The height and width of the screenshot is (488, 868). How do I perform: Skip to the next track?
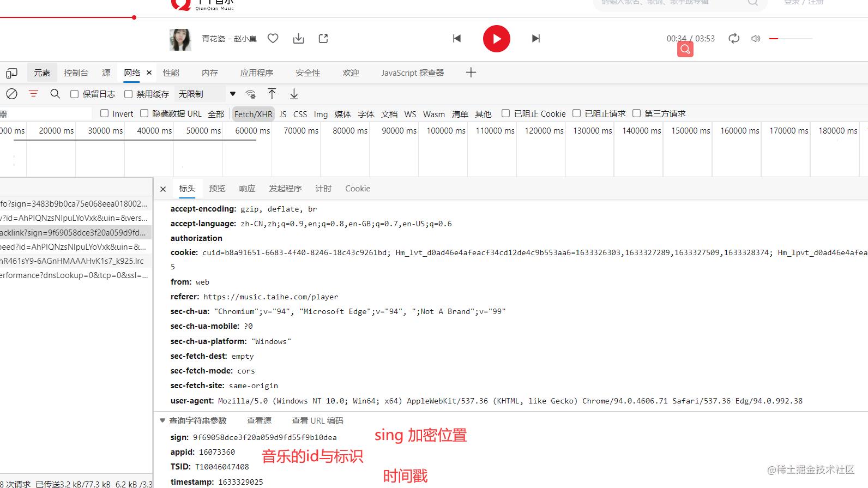tap(536, 38)
